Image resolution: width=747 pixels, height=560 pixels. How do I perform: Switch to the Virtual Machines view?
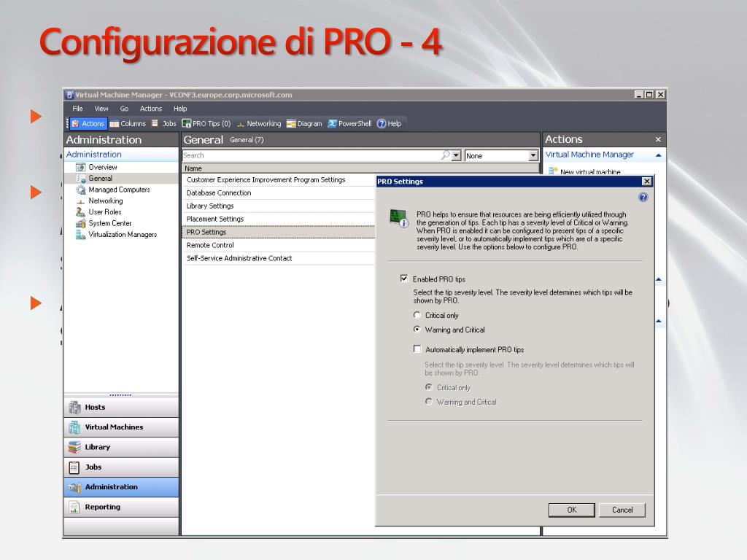122,427
